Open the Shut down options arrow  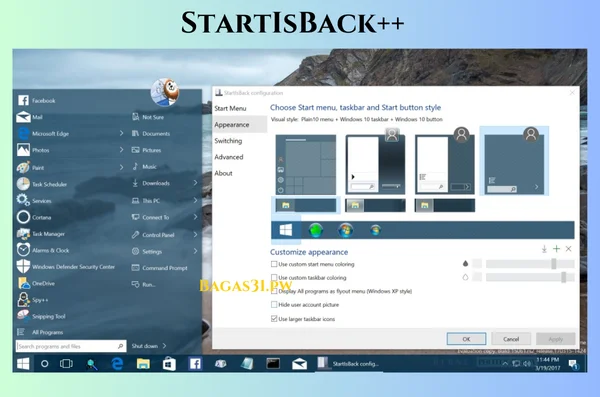click(x=164, y=346)
